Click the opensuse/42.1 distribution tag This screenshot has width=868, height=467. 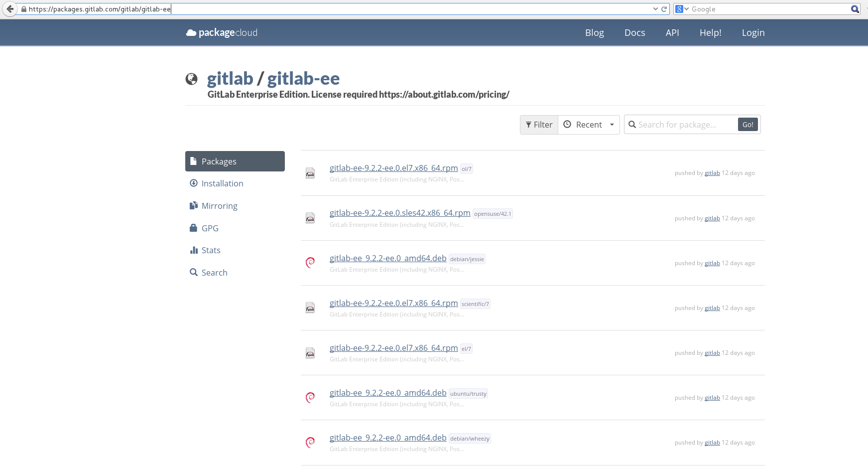[493, 214]
